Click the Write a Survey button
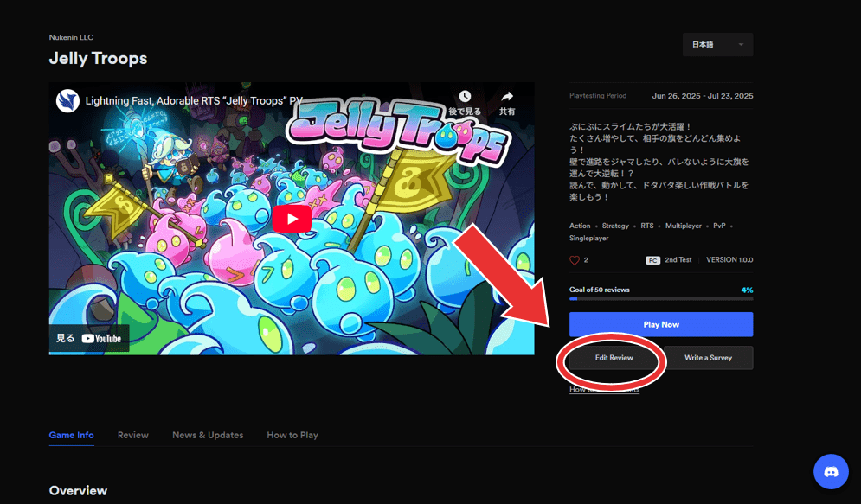This screenshot has height=504, width=861. pyautogui.click(x=709, y=358)
